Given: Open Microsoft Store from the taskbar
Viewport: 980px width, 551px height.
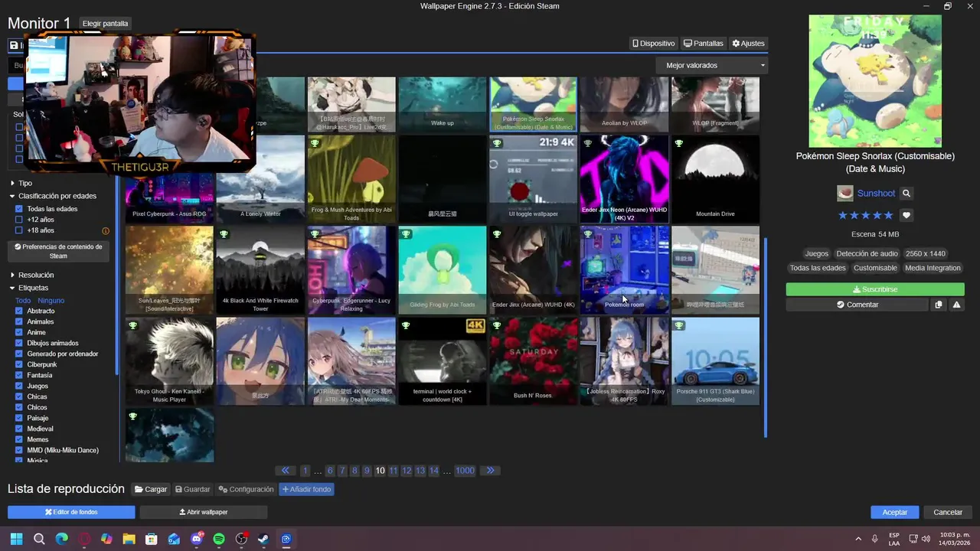Looking at the screenshot, I should tap(152, 539).
